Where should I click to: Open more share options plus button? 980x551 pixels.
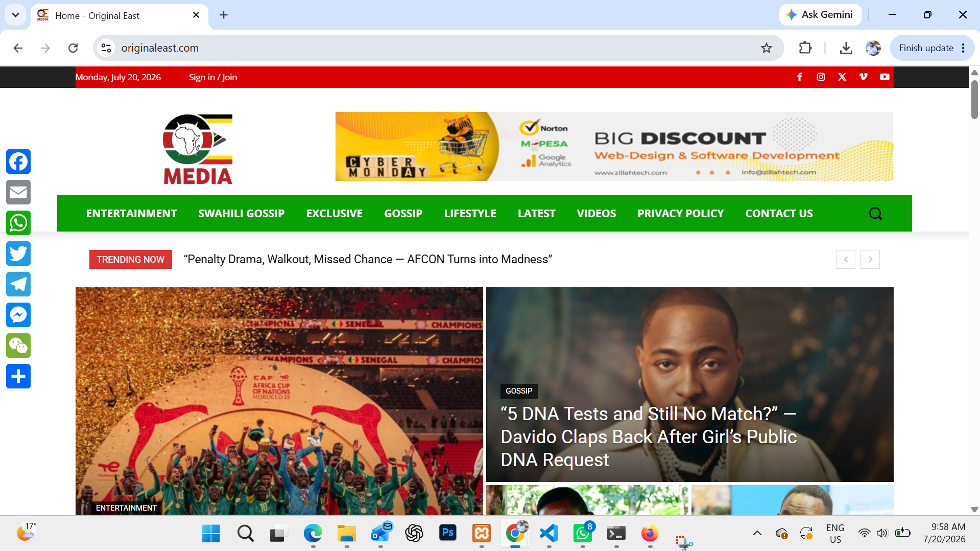[18, 376]
